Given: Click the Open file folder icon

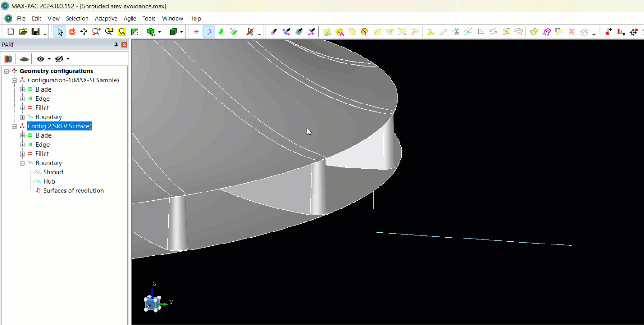Looking at the screenshot, I should pyautogui.click(x=23, y=32).
